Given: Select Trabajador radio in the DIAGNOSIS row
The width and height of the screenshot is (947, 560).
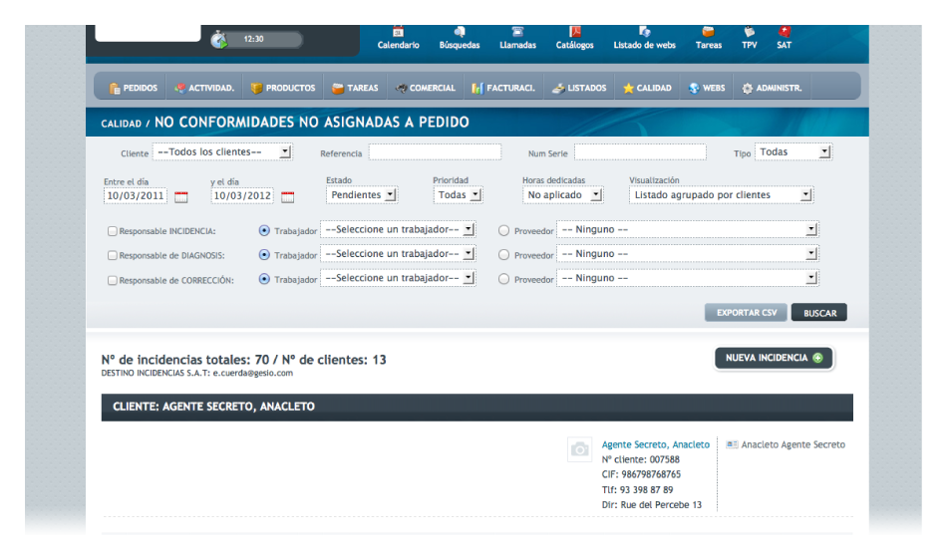Looking at the screenshot, I should tap(264, 255).
